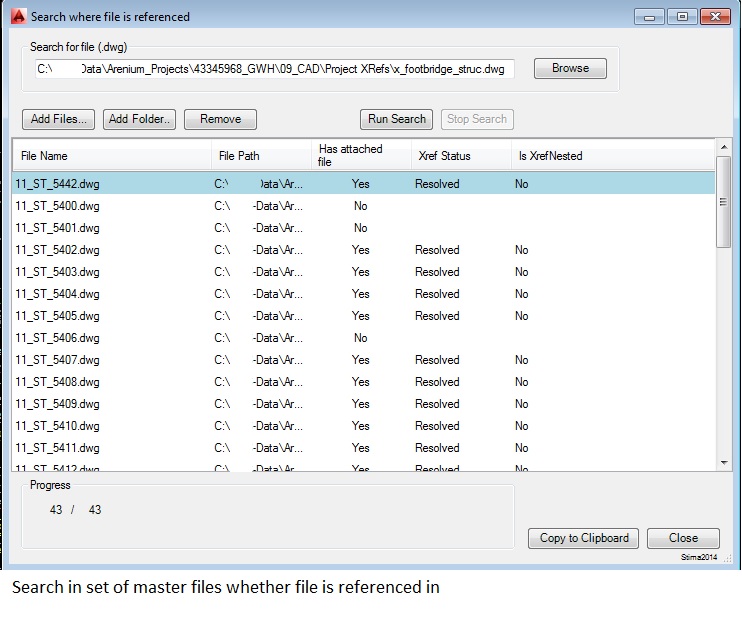Copy results with Copy to Clipboard
This screenshot has height=636, width=742.
pos(583,538)
